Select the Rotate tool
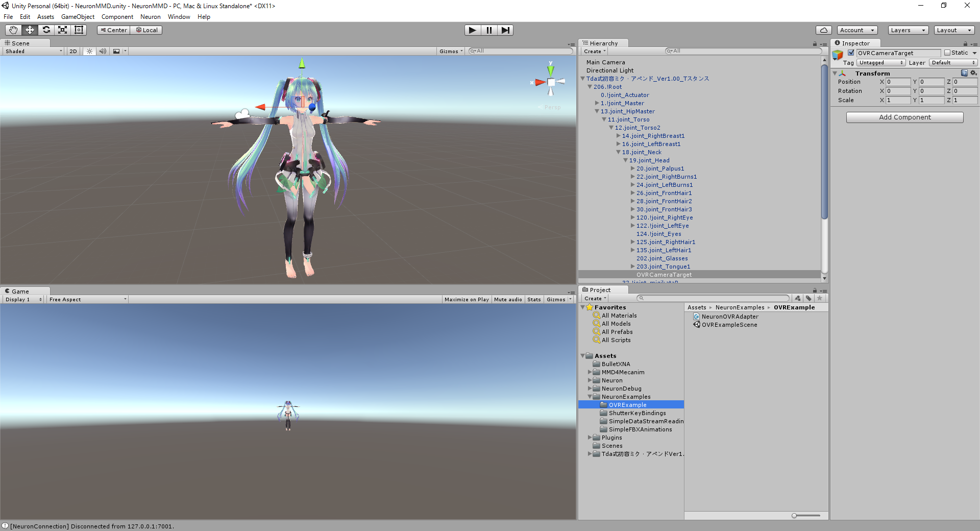Image resolution: width=980 pixels, height=531 pixels. point(46,30)
